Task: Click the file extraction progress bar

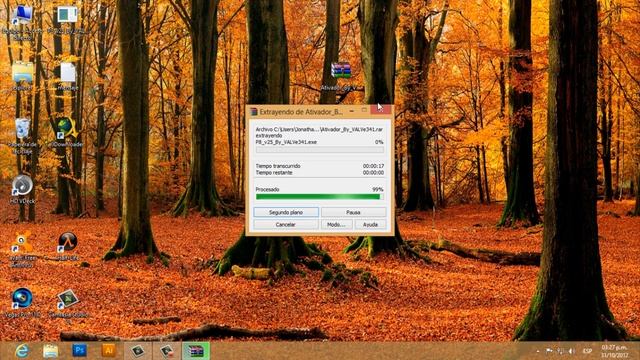Action: point(320,150)
